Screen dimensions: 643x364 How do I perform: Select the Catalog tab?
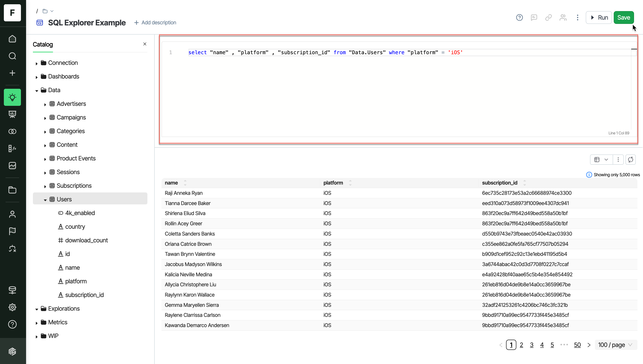[x=43, y=45]
